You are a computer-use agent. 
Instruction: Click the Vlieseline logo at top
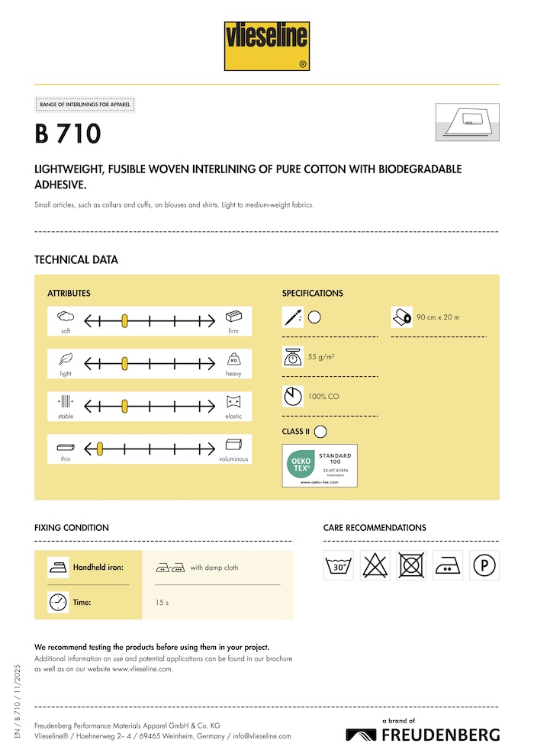coord(267,45)
